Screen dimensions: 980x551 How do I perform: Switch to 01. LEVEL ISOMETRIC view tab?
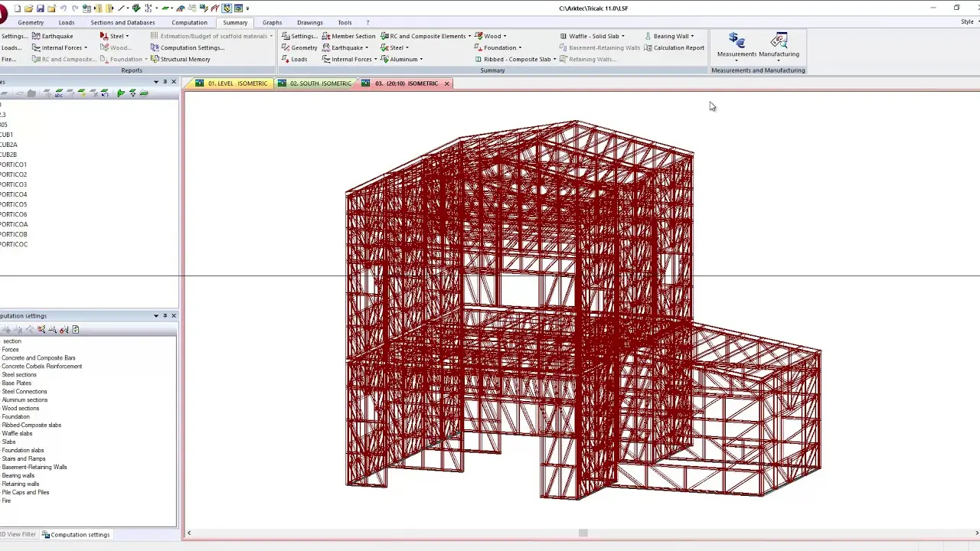point(232,83)
